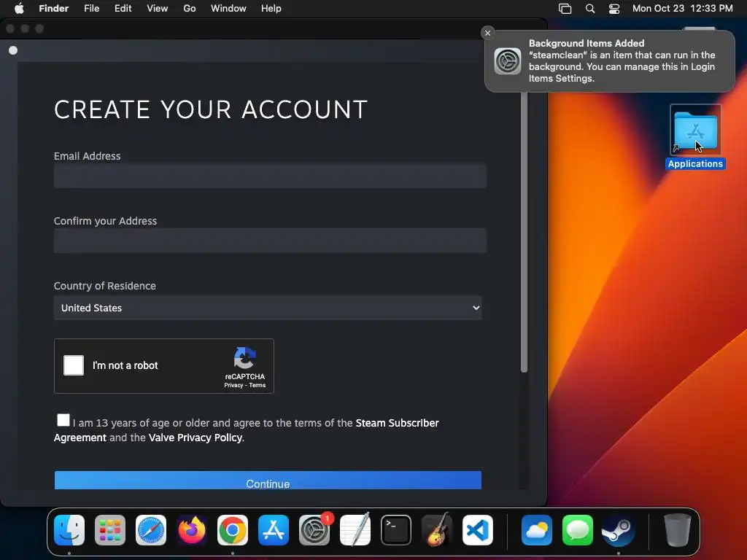Open the App Store Dock icon
The image size is (747, 560).
point(274,530)
